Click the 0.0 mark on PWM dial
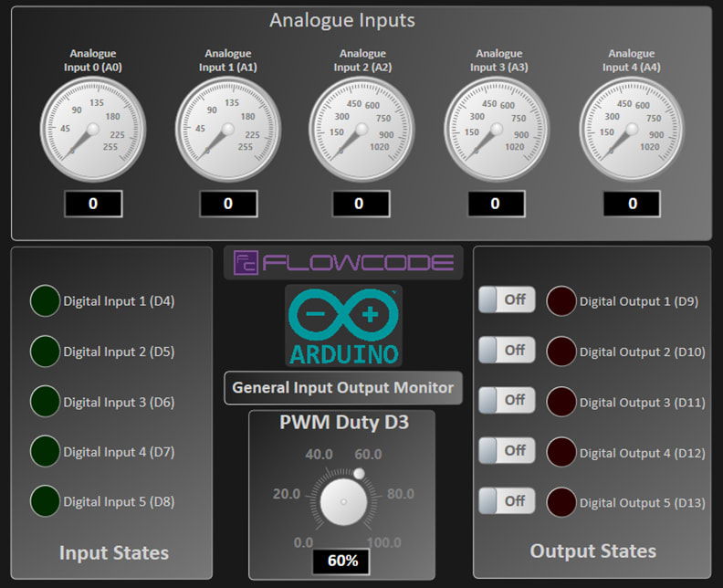 coord(303,542)
